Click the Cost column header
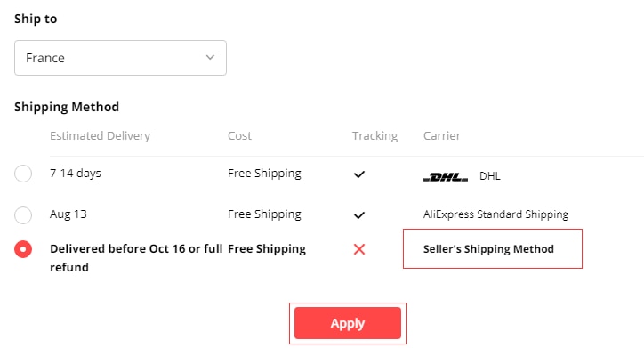 tap(239, 136)
